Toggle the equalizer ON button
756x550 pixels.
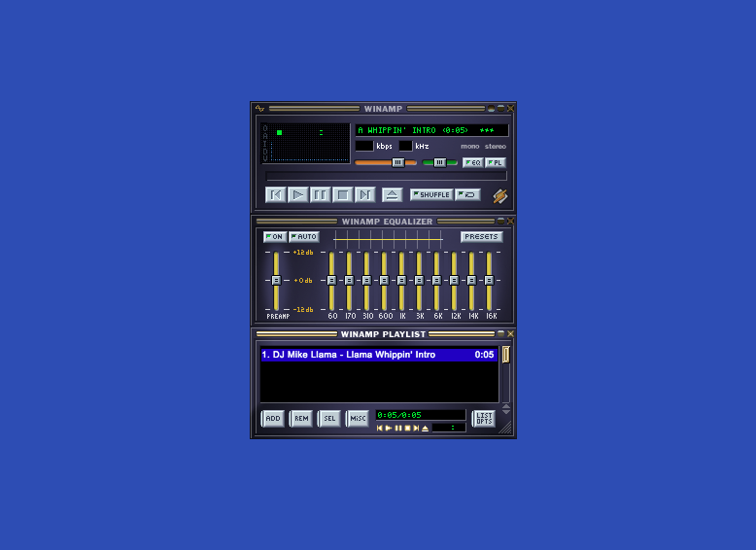pyautogui.click(x=274, y=237)
